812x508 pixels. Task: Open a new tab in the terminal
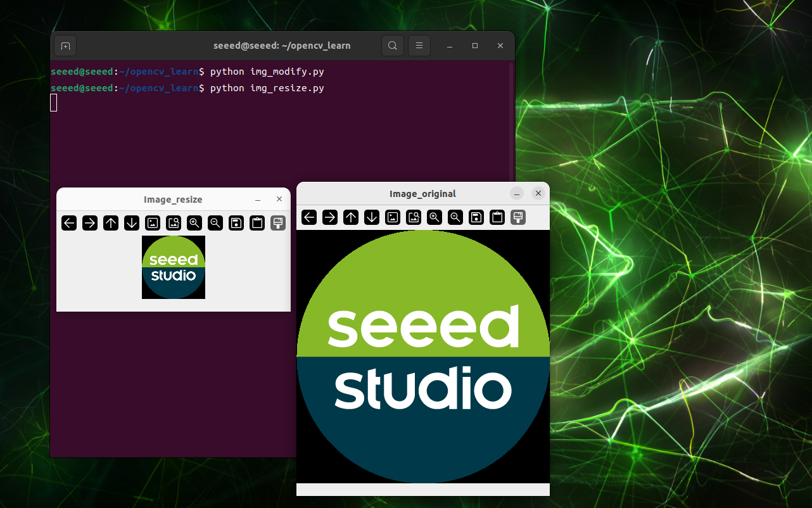coord(65,46)
